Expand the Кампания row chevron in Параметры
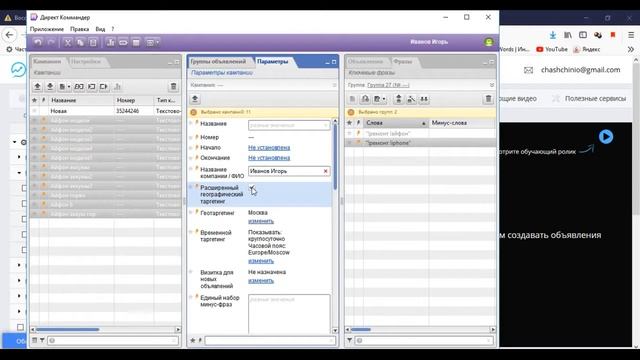Viewport: 640px width, 360px height. pos(334,85)
